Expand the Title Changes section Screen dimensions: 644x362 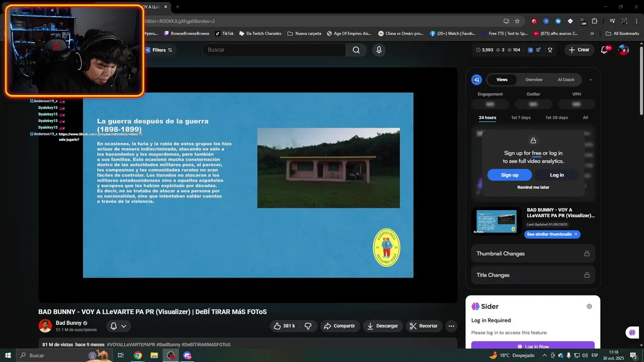click(x=533, y=275)
